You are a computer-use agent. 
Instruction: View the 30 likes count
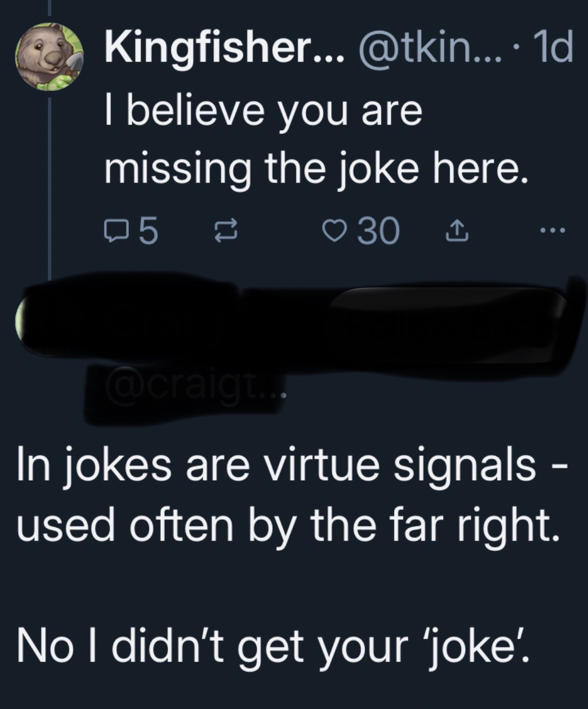(378, 231)
